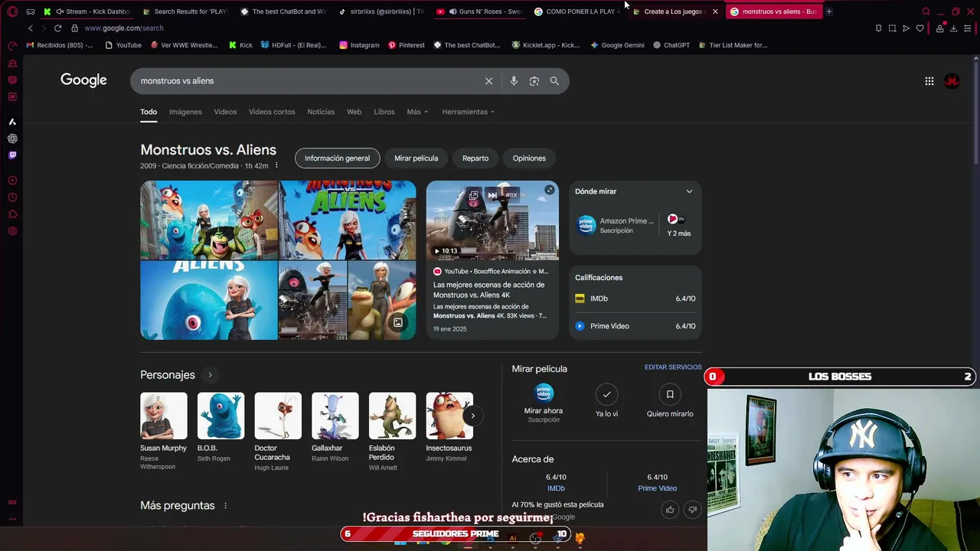Open the Prime Video Mirar ahora icon
Image resolution: width=980 pixels, height=551 pixels.
[x=544, y=393]
